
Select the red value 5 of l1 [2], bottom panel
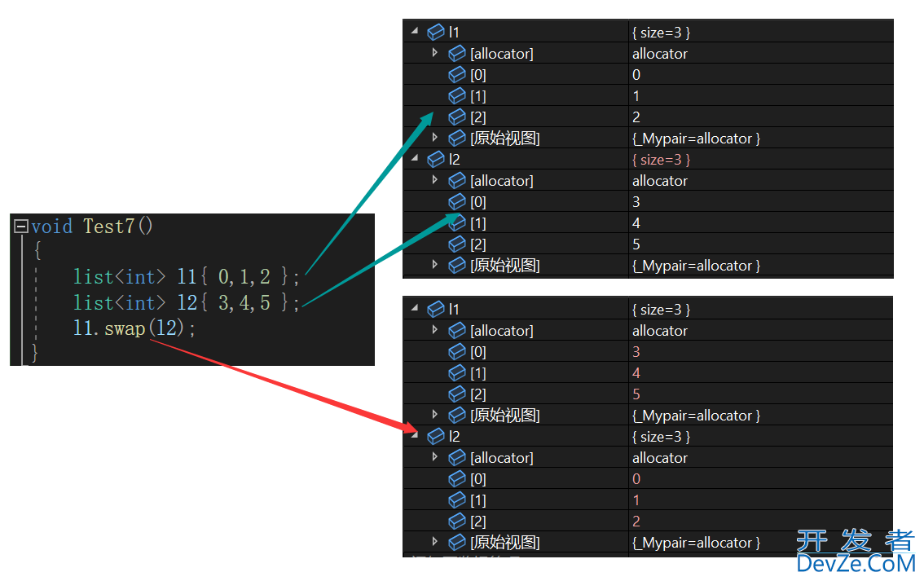click(x=636, y=394)
